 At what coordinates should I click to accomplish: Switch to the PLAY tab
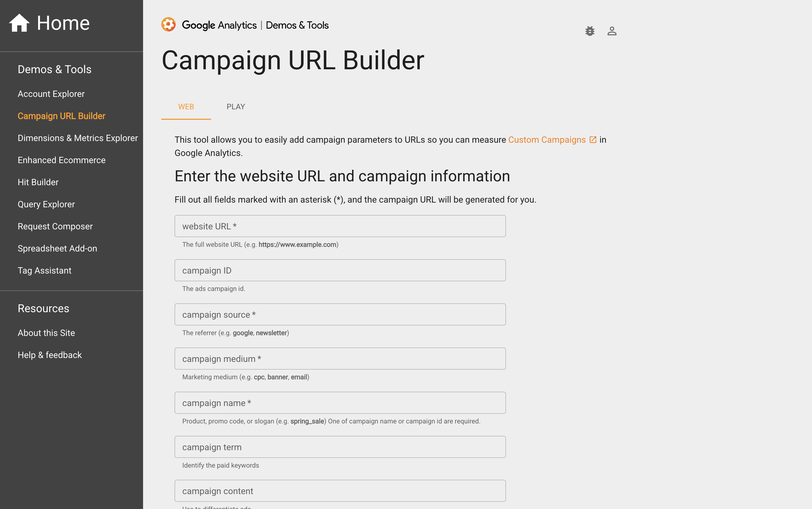click(235, 107)
